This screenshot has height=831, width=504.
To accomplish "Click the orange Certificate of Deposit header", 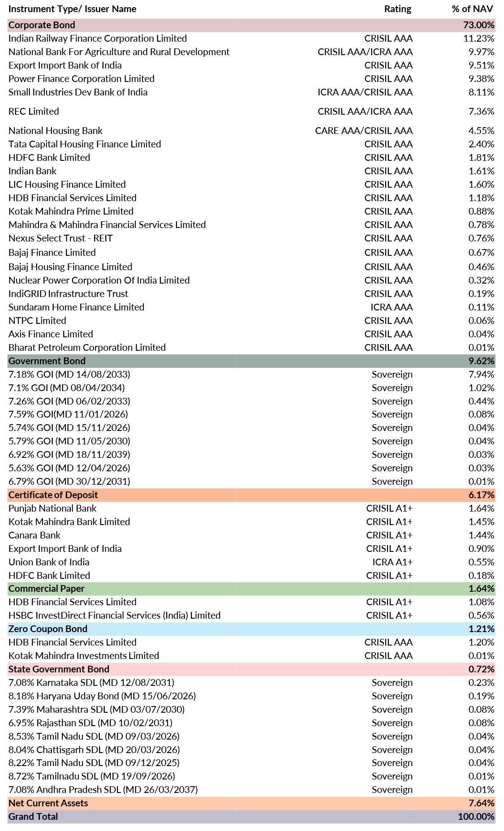I will 53,495.
